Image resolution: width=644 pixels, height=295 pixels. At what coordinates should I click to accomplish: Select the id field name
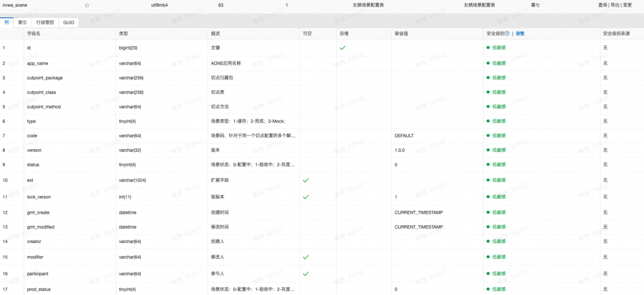click(29, 48)
